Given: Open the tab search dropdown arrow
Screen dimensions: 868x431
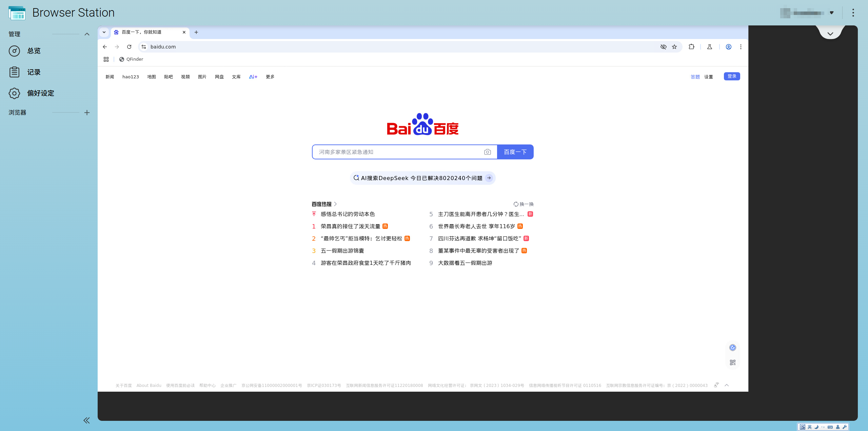Looking at the screenshot, I should [x=104, y=32].
